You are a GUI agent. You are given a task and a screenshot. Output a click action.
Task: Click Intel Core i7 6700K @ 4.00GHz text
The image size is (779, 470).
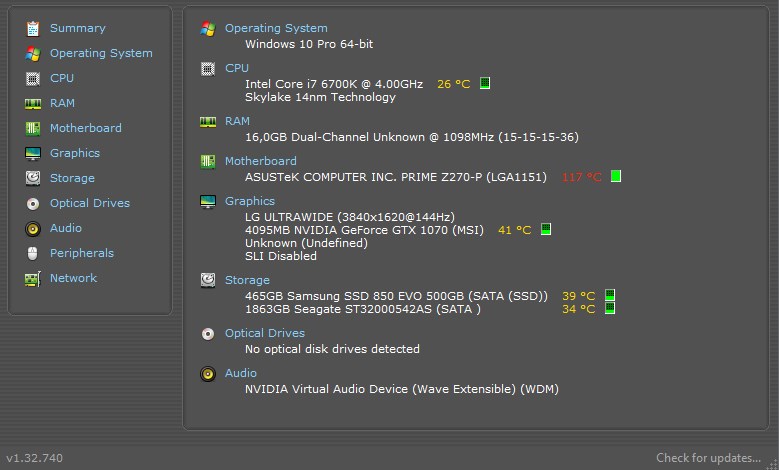pyautogui.click(x=334, y=84)
